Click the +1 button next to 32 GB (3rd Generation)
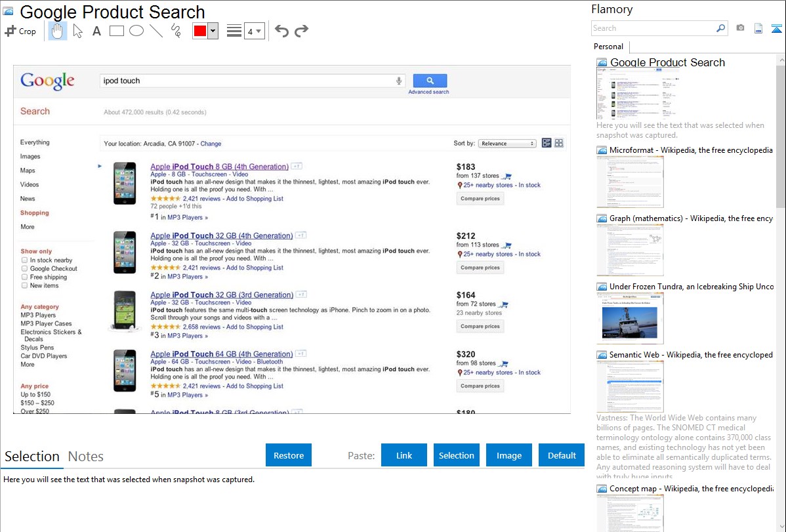 coord(301,295)
